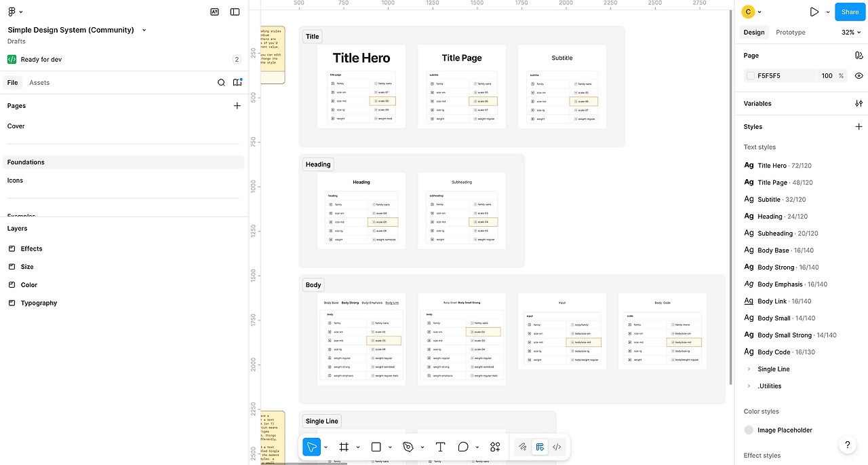Toggle Dev Mode in bottom toolbar
The image size is (868, 465).
(x=557, y=447)
